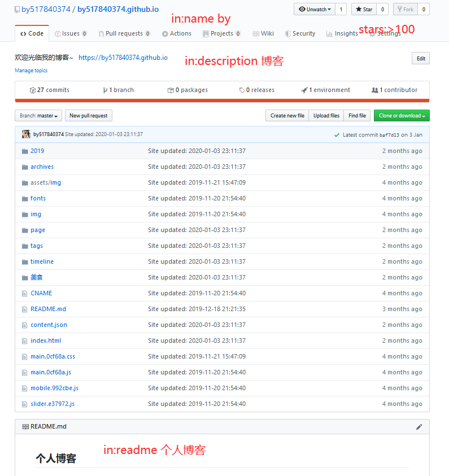Click the CNAME file icon

tap(25, 294)
